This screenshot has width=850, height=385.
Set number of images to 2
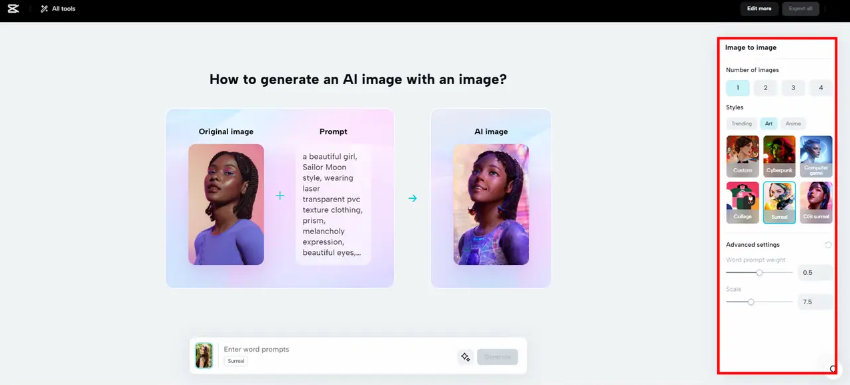pos(765,88)
